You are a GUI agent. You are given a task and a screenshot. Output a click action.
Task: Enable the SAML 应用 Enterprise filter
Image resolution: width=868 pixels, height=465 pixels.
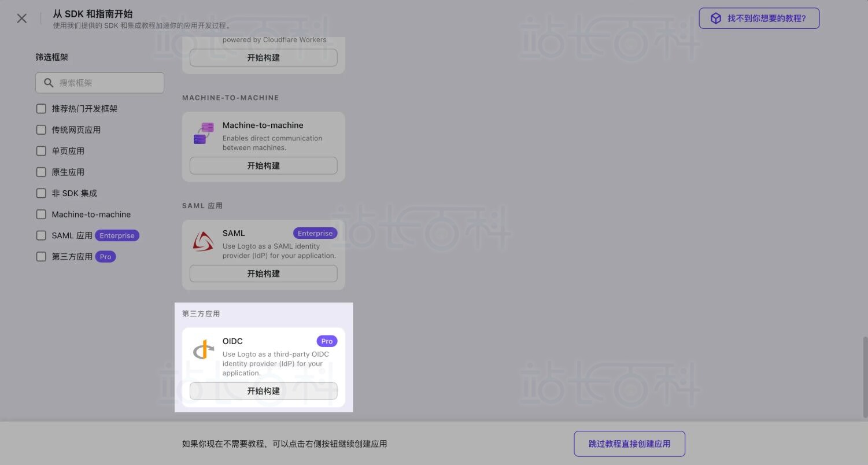coord(41,235)
